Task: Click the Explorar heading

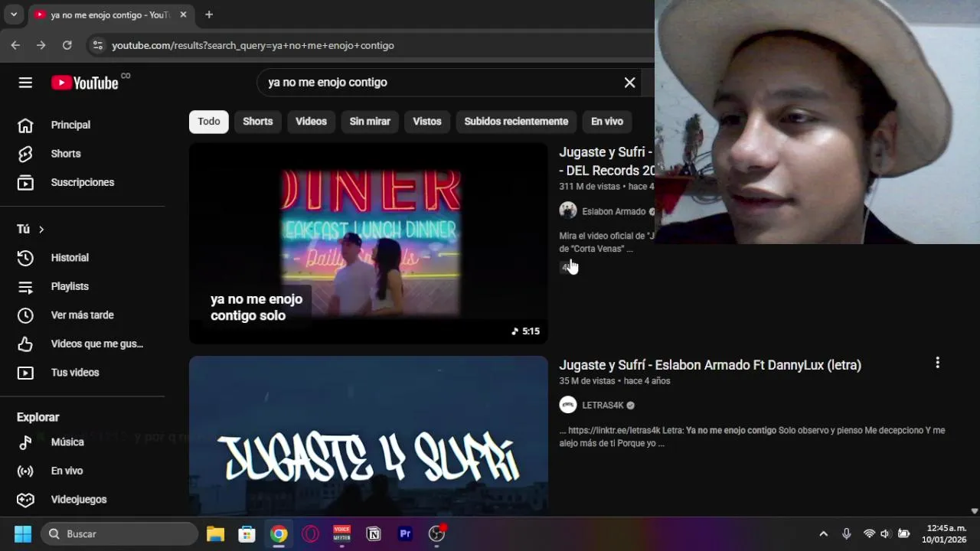Action: click(x=38, y=417)
